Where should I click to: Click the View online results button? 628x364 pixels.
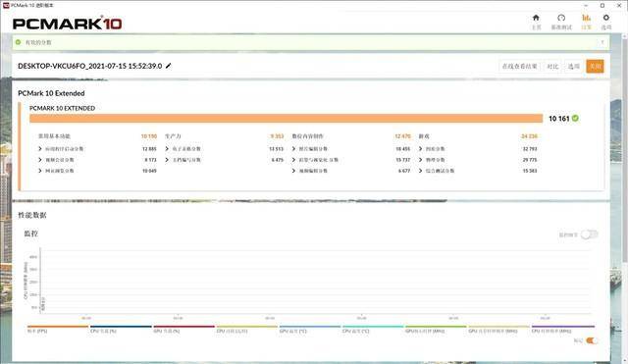click(519, 66)
